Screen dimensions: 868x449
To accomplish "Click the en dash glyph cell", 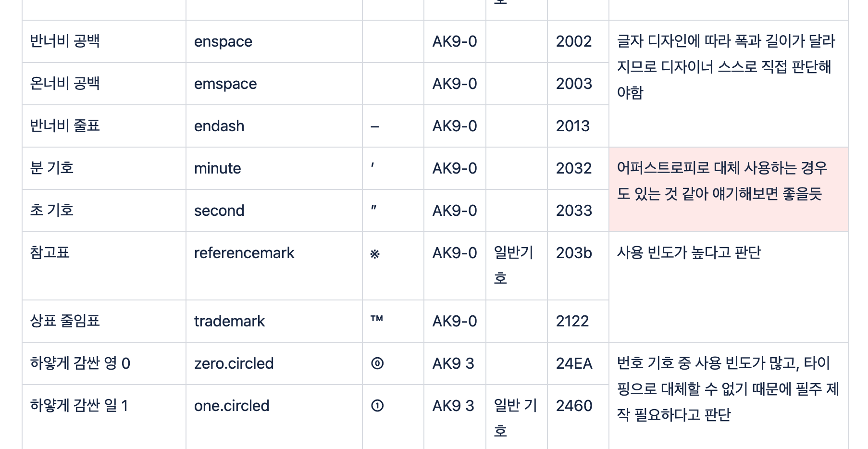I will coord(375,127).
